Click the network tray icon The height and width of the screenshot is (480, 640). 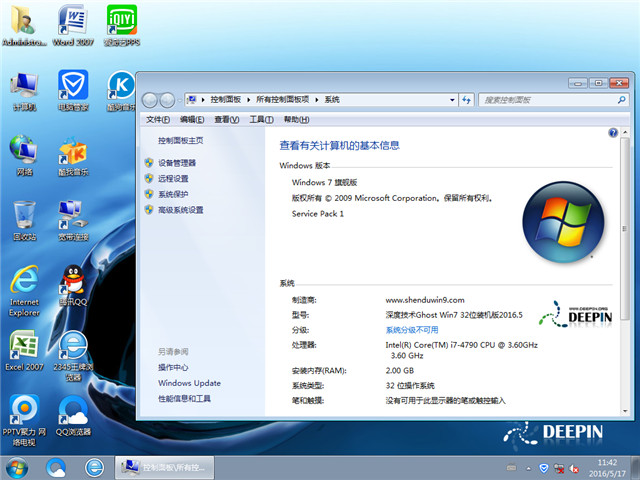coord(559,469)
